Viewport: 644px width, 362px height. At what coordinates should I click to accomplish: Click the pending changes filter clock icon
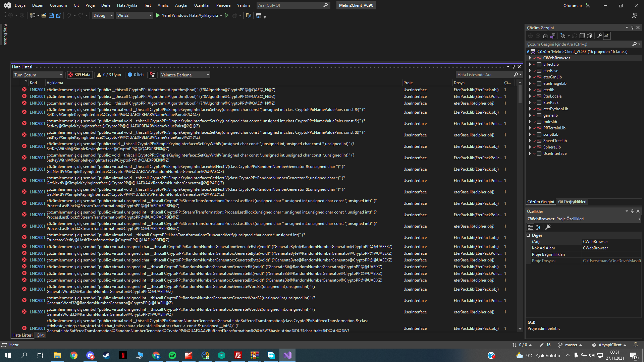point(563,36)
